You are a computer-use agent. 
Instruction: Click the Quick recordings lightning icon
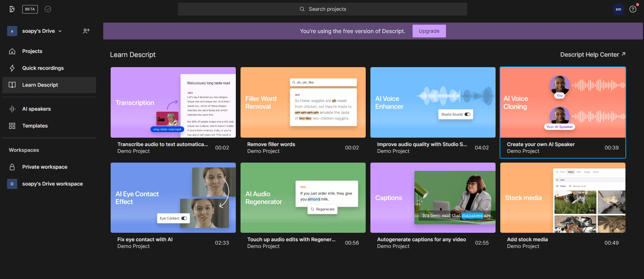click(x=12, y=68)
